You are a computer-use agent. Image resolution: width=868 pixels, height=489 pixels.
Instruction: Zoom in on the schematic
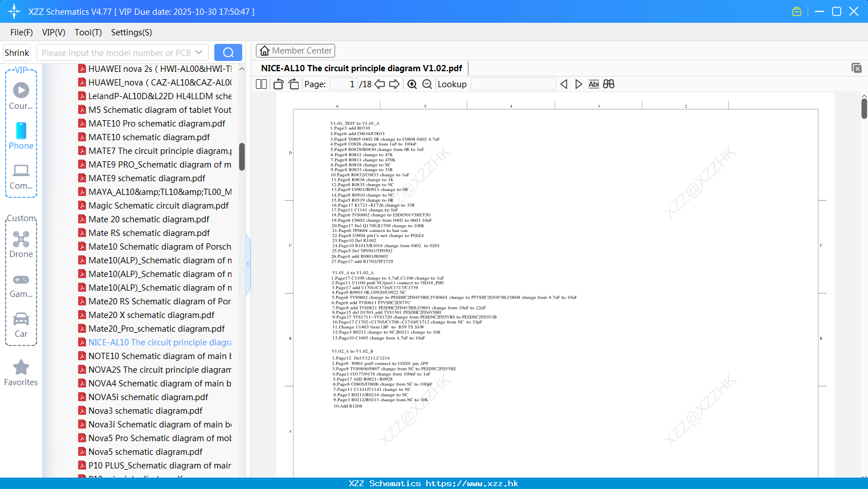pyautogui.click(x=412, y=84)
